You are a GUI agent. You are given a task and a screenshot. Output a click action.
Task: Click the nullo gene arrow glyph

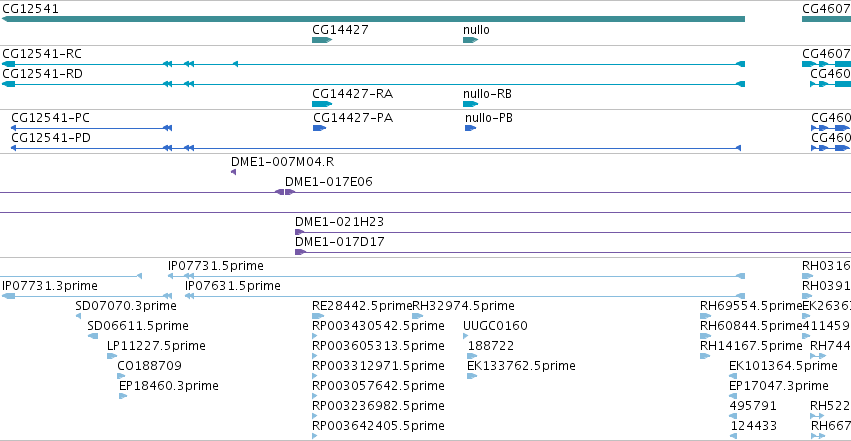pos(471,40)
